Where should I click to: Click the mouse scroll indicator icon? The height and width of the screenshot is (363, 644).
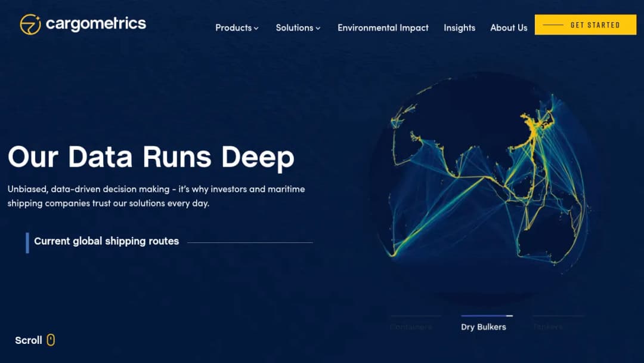pos(51,340)
